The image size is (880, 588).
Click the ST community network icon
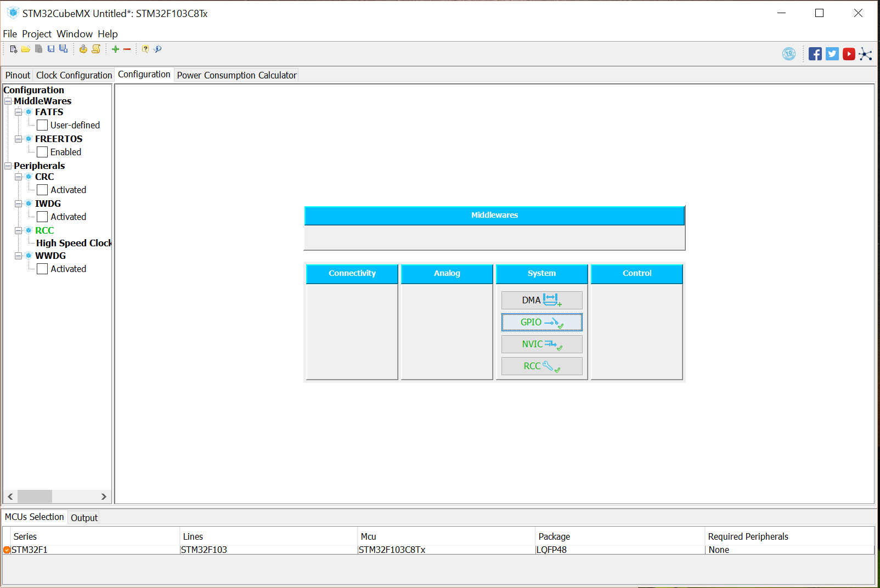coord(865,54)
